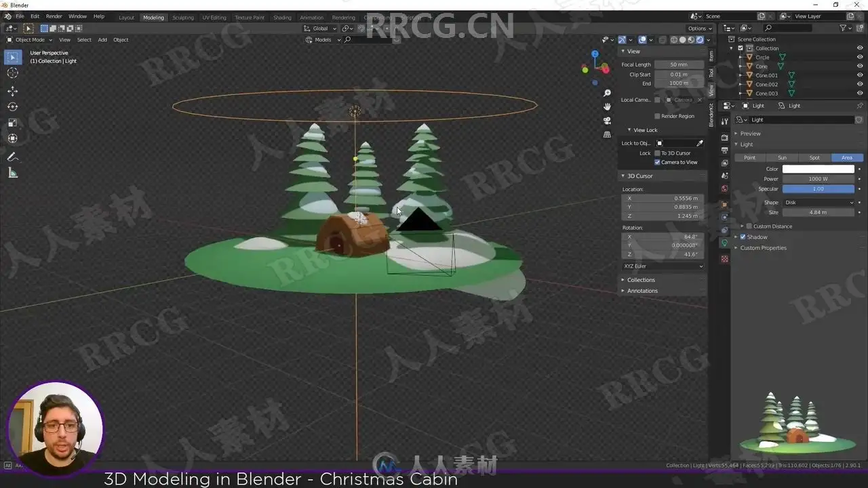Uncheck the Shadow checkbox

tap(743, 237)
